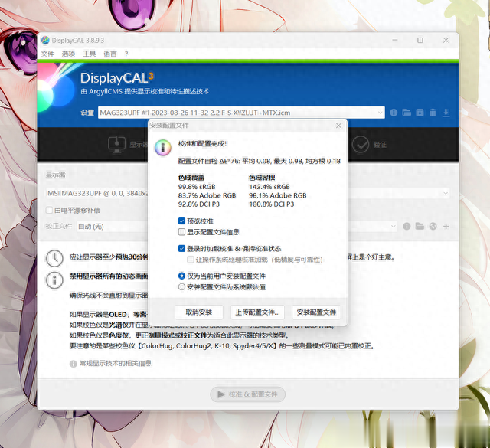Click the download/install profile arrow icon
Viewport: 490px width, 448px height.
click(446, 113)
